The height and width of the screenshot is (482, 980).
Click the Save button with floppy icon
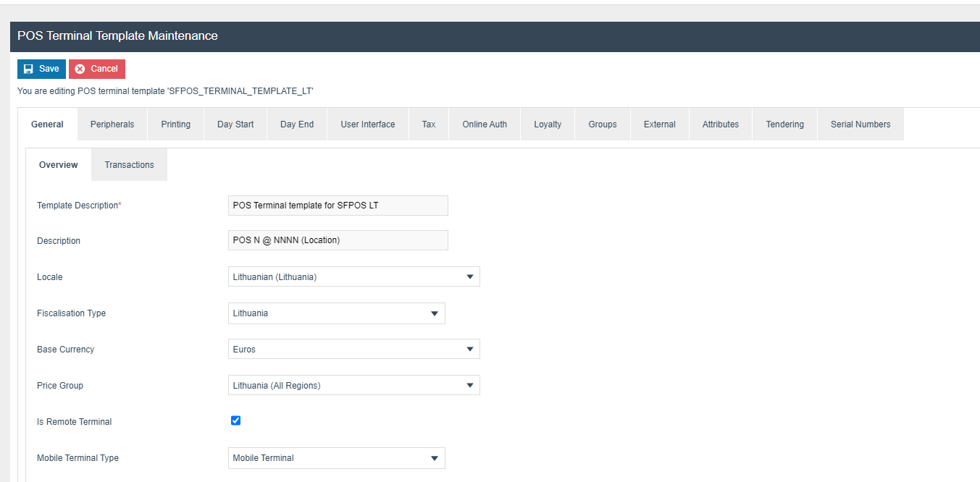[x=41, y=69]
